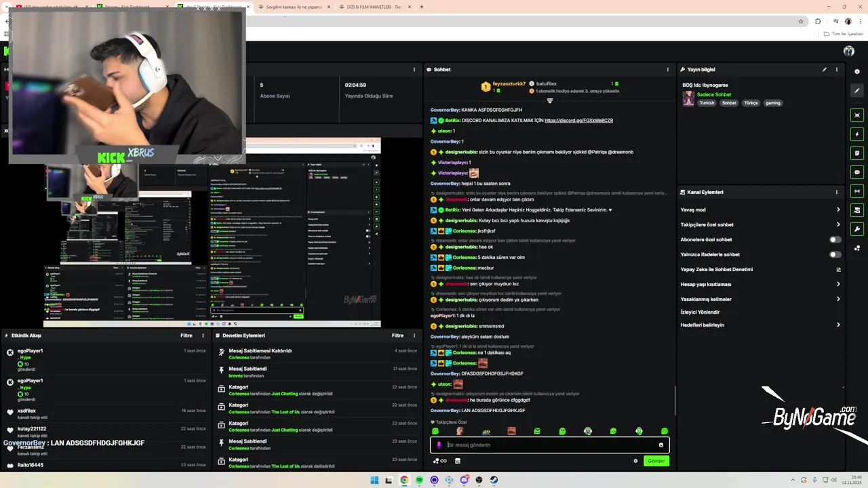Open Spotify from the taskbar

[419, 480]
